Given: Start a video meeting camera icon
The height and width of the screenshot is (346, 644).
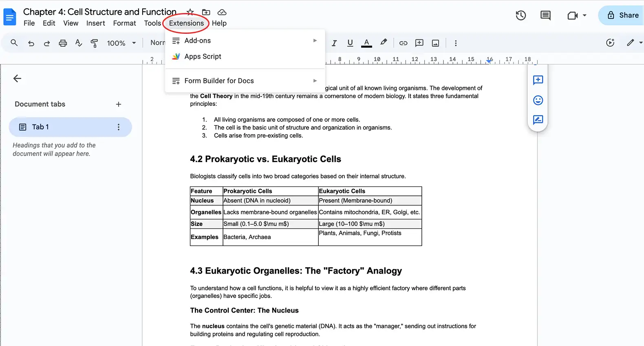Looking at the screenshot, I should coord(573,15).
